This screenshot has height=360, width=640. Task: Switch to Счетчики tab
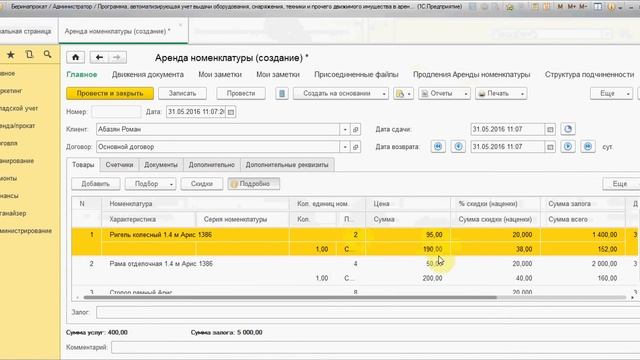[119, 165]
